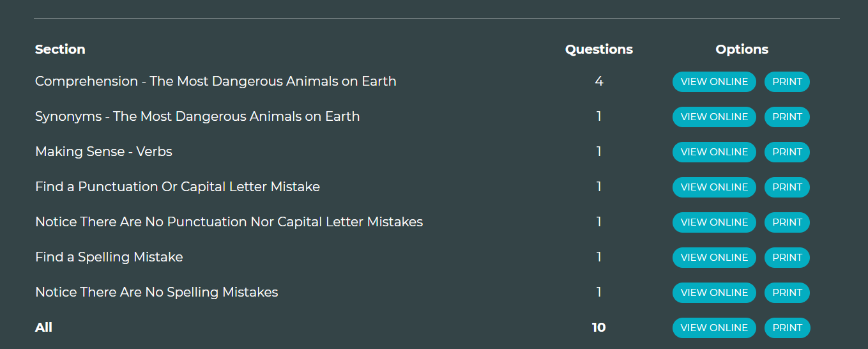Select the Find a Spelling Mistake row label
This screenshot has width=868, height=349.
point(109,258)
